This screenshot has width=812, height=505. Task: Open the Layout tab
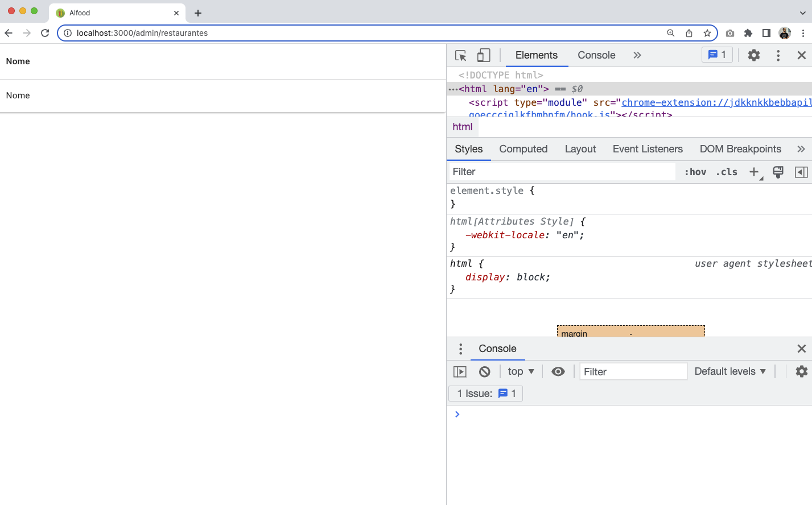click(x=580, y=149)
